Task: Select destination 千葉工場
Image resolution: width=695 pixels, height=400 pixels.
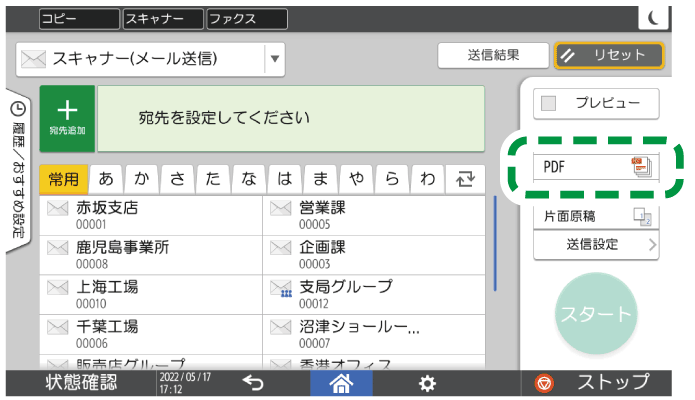Action: [x=151, y=335]
